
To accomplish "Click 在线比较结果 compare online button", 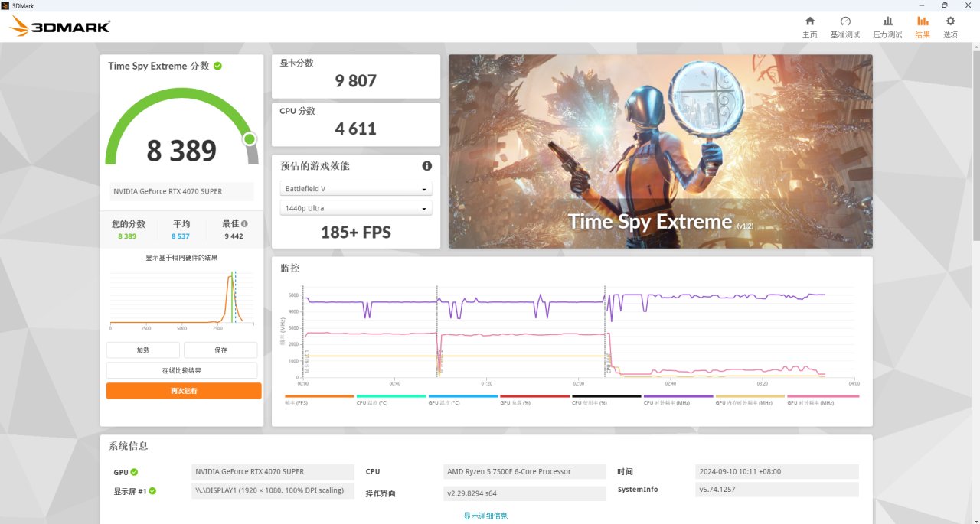I will pyautogui.click(x=181, y=370).
